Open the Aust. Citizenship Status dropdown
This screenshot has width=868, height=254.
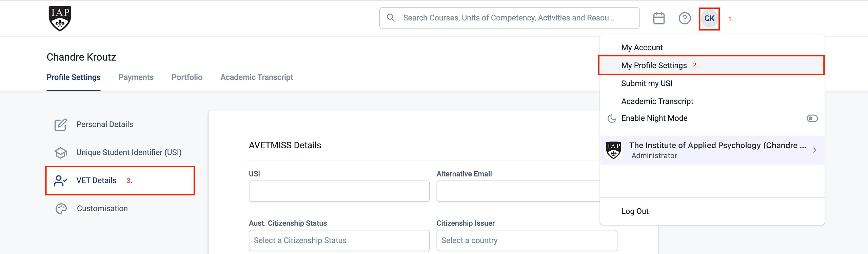coord(339,240)
